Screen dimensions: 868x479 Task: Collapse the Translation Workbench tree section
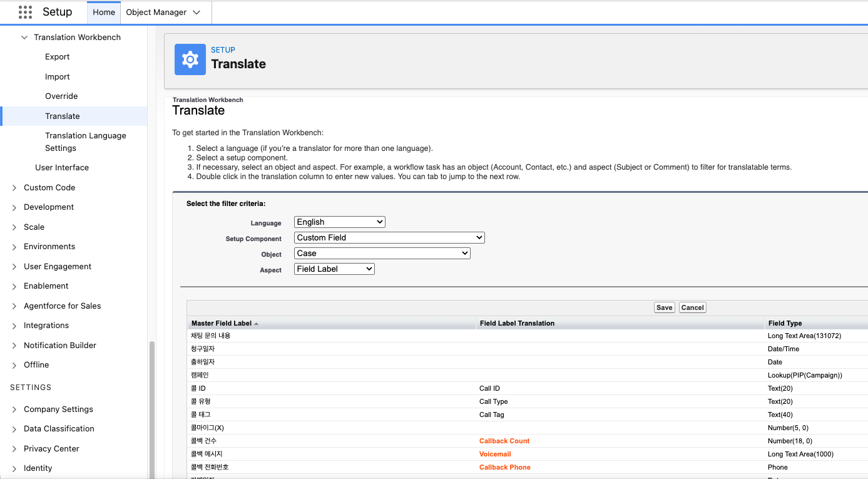pos(24,38)
